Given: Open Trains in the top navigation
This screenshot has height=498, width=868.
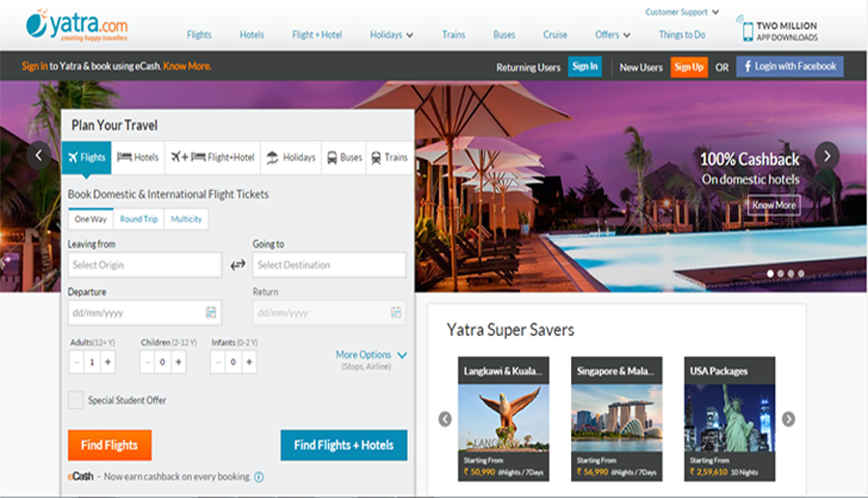Looking at the screenshot, I should coord(453,35).
